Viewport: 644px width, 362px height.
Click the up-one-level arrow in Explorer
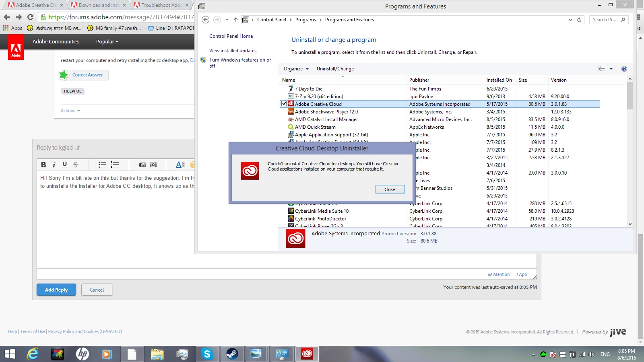(236, 20)
